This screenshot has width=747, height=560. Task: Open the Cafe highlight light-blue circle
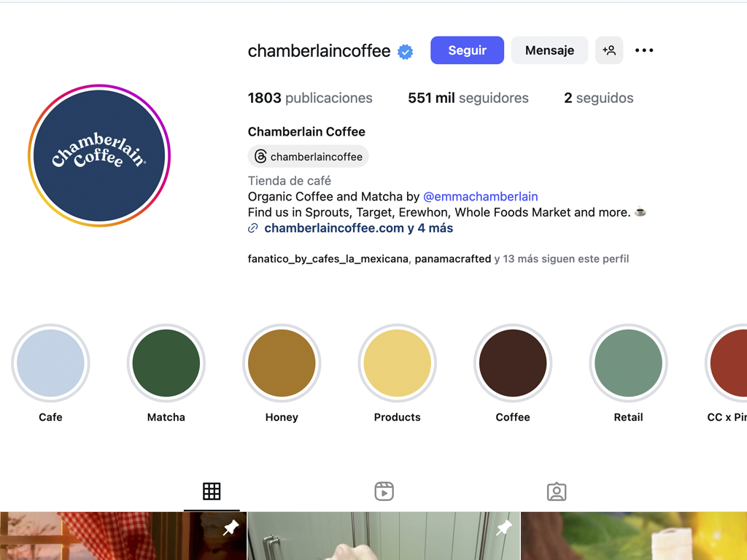(x=50, y=363)
